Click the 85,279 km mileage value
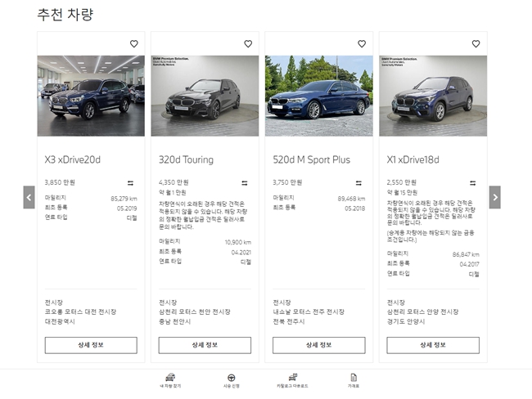Screen dimensions: 532x399 point(124,199)
